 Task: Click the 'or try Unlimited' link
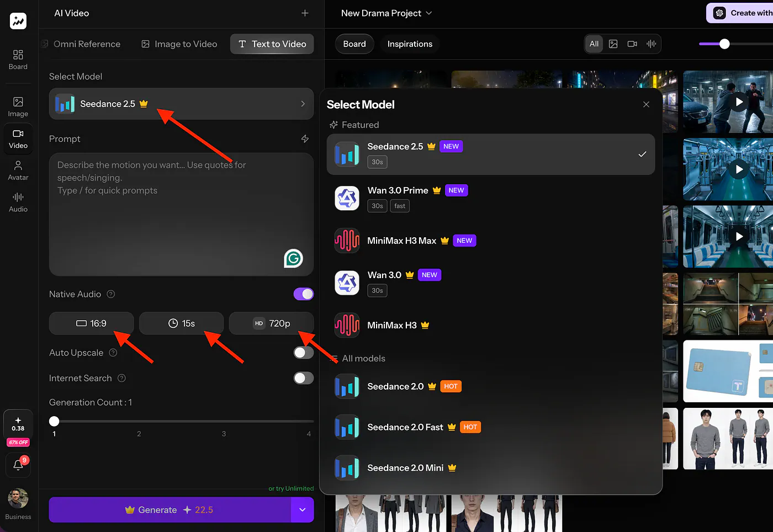pyautogui.click(x=291, y=488)
